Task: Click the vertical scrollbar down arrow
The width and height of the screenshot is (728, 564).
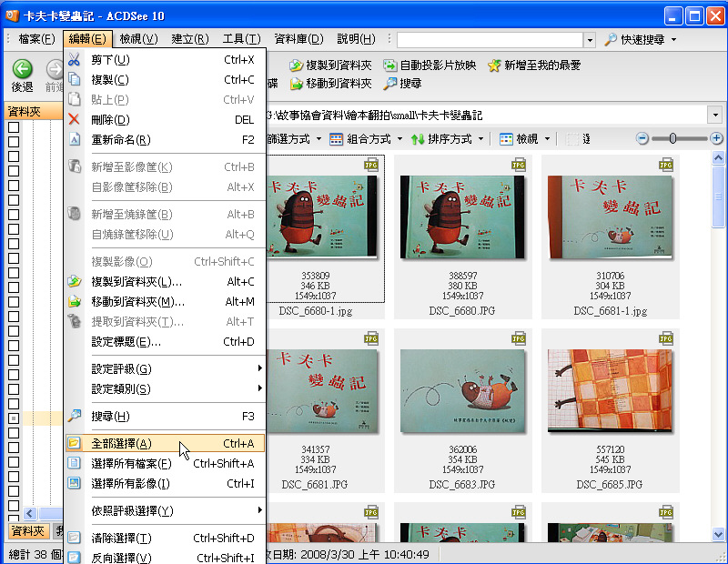Action: point(718,534)
